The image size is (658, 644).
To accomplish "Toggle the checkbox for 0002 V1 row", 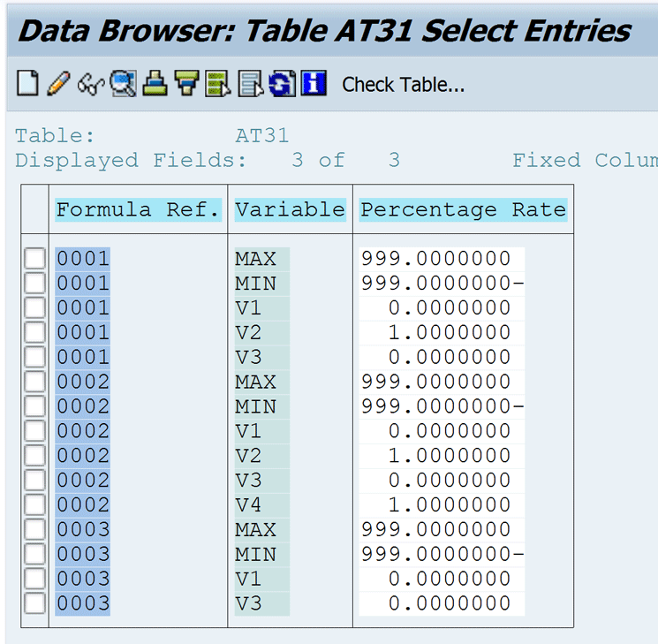I will [34, 431].
